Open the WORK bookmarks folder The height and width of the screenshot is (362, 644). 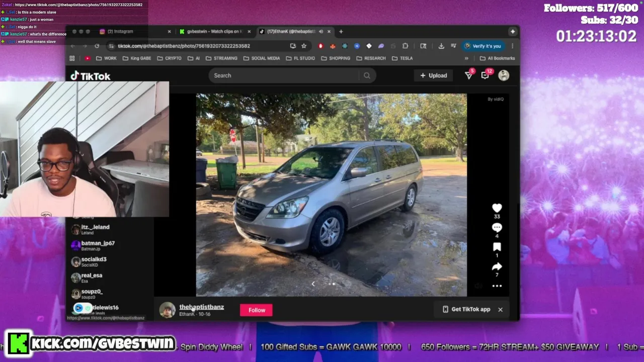106,58
